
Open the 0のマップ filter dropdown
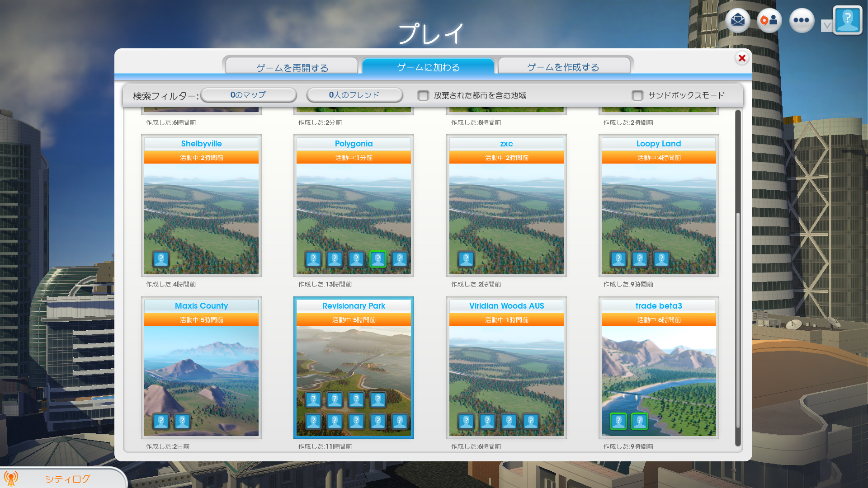click(248, 95)
